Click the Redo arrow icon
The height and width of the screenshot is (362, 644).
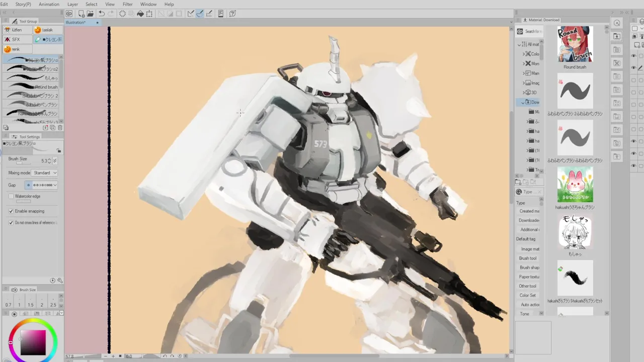point(111,14)
